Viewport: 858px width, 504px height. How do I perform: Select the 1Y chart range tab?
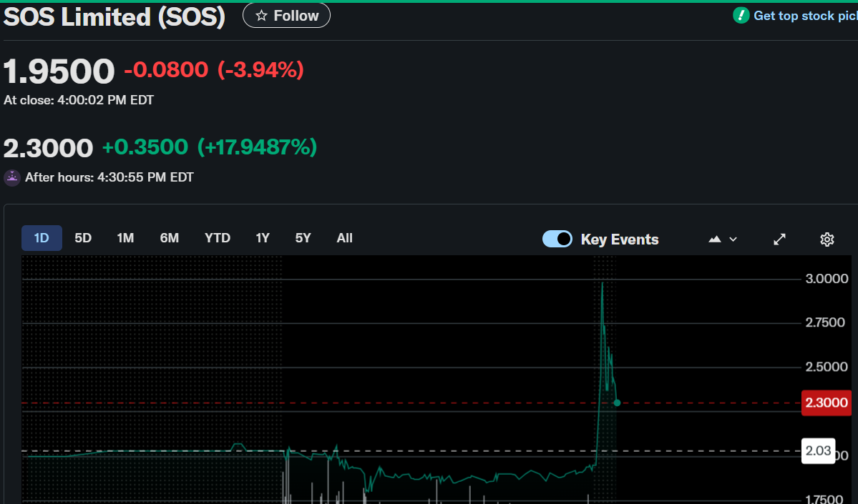tap(263, 238)
